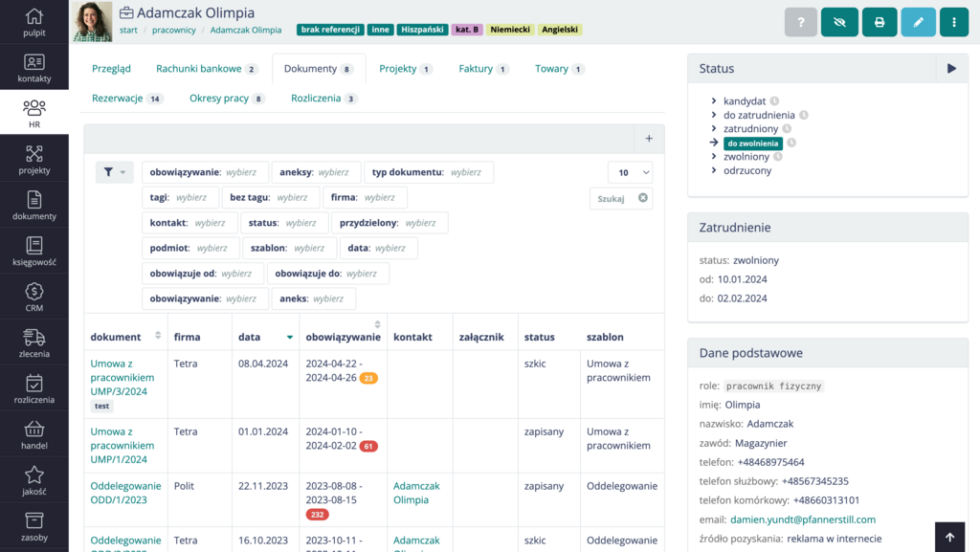Switch to the Faktury tab
Screen dimensions: 980x552
point(483,69)
